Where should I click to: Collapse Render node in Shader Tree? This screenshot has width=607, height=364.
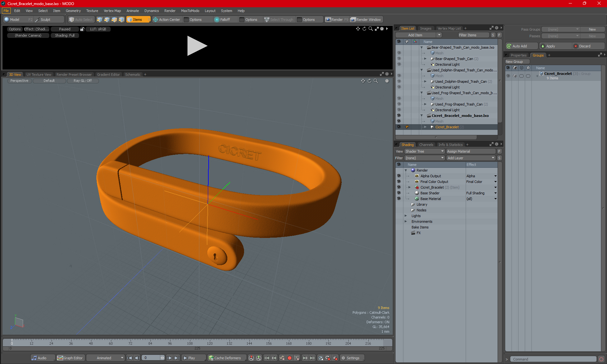click(406, 170)
